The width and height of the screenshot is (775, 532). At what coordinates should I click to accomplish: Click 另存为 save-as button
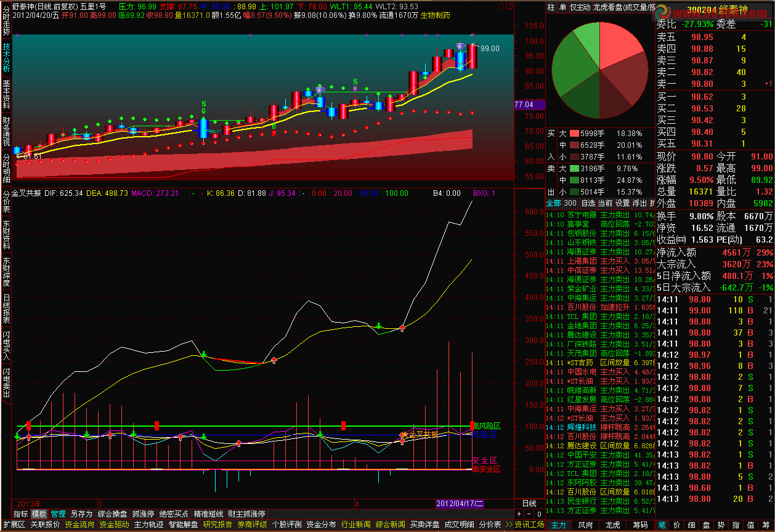[x=81, y=514]
